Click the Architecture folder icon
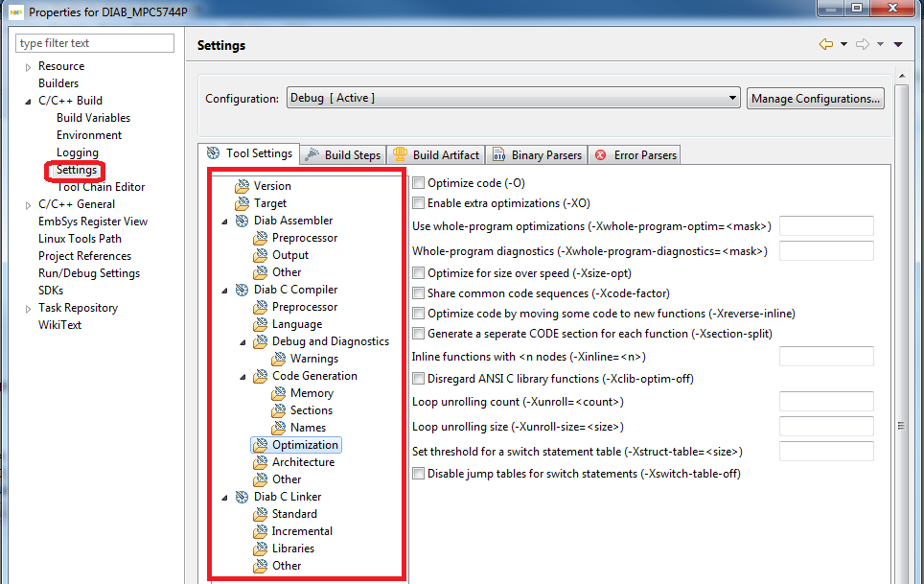Screen dimensions: 924x584 pyautogui.click(x=261, y=462)
